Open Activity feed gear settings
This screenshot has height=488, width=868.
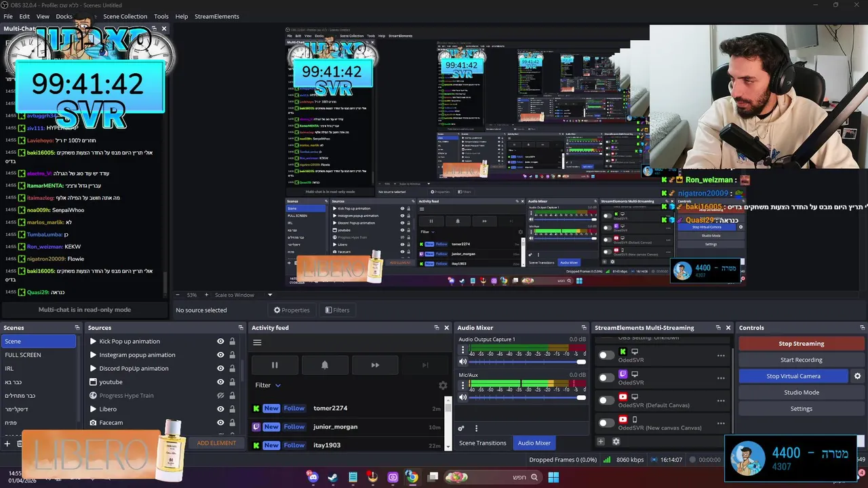coord(443,385)
